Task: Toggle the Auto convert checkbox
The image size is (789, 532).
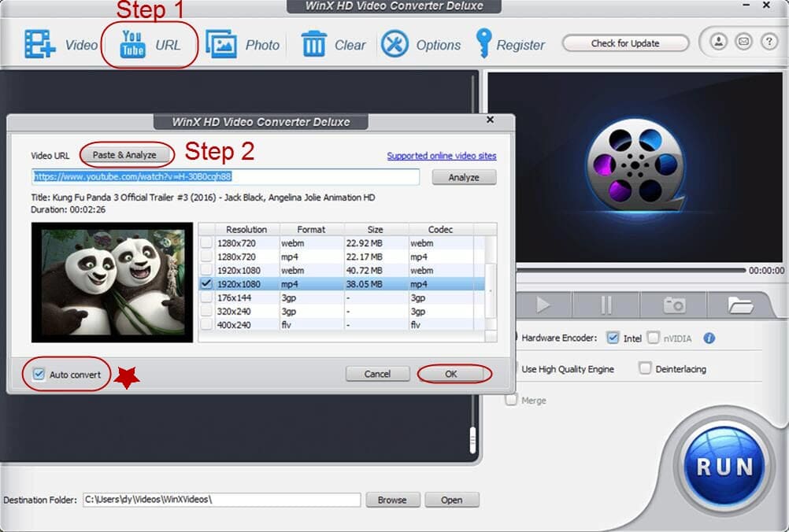Action: pos(39,374)
